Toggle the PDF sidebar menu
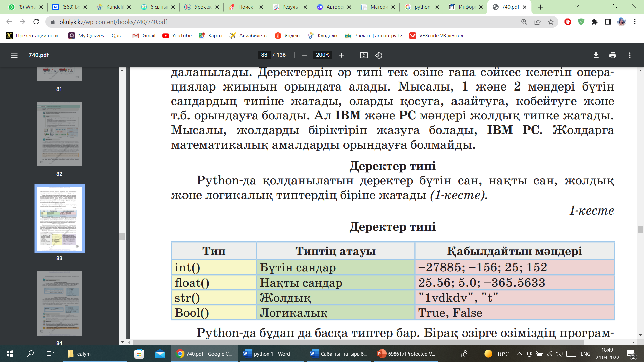644x362 pixels. point(14,55)
